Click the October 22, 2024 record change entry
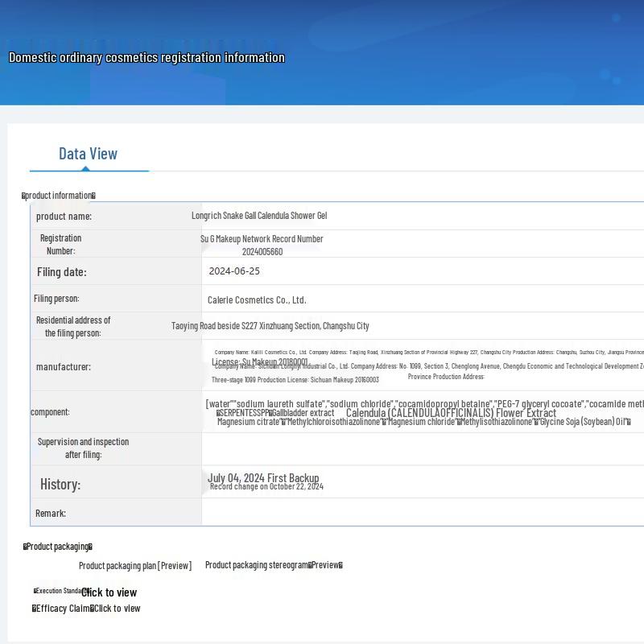The image size is (644, 644). tap(266, 487)
